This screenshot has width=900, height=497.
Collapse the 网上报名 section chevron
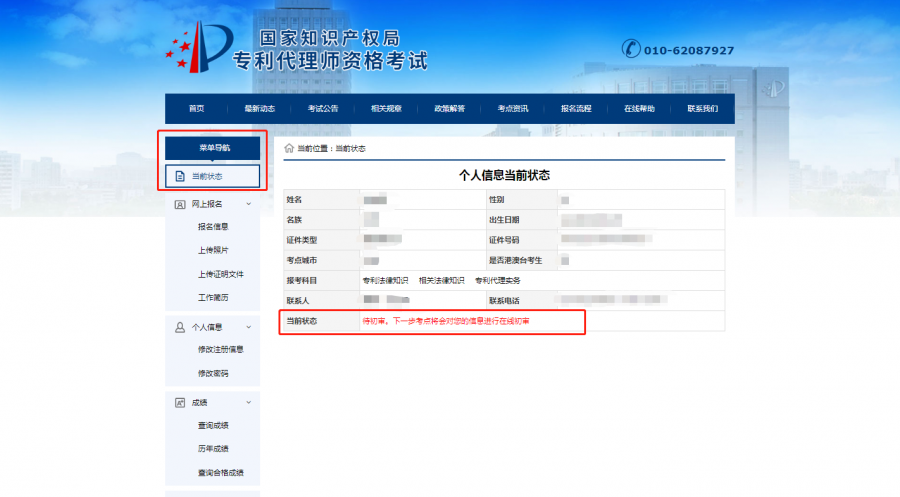(x=249, y=204)
